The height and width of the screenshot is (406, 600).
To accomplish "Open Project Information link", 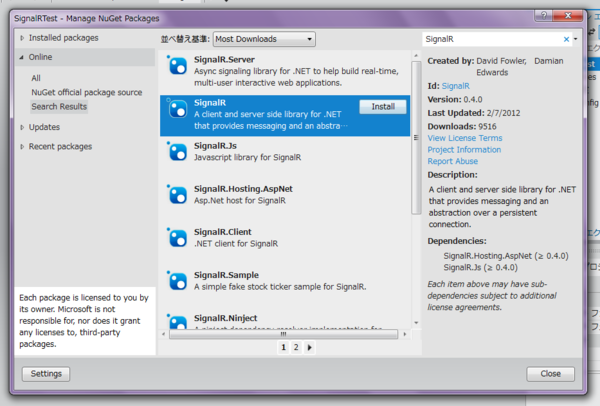I will point(464,150).
